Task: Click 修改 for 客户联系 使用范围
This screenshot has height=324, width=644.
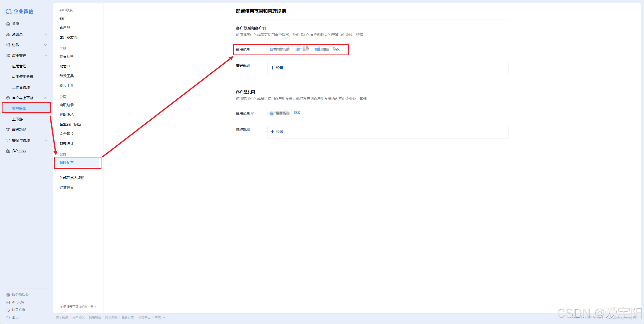Action: 336,49
